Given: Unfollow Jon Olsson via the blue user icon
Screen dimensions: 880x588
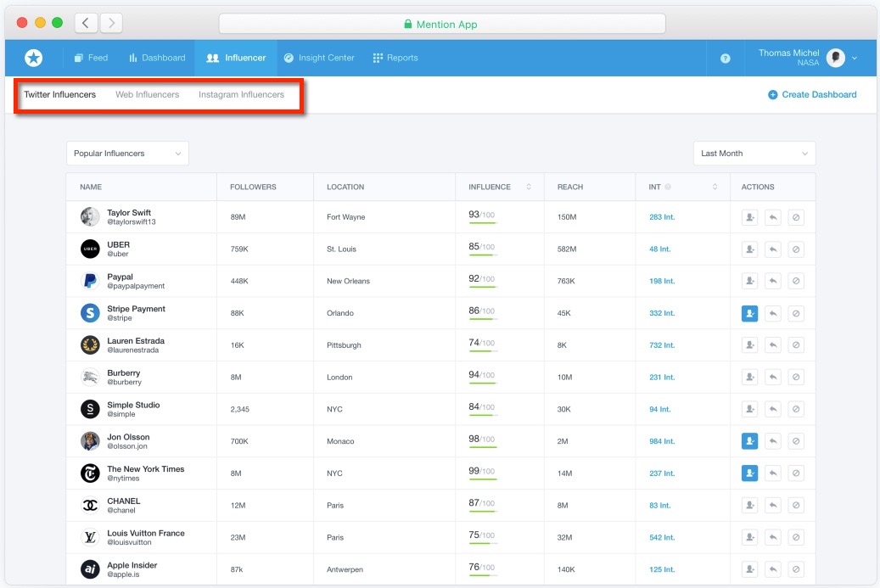Looking at the screenshot, I should point(750,441).
